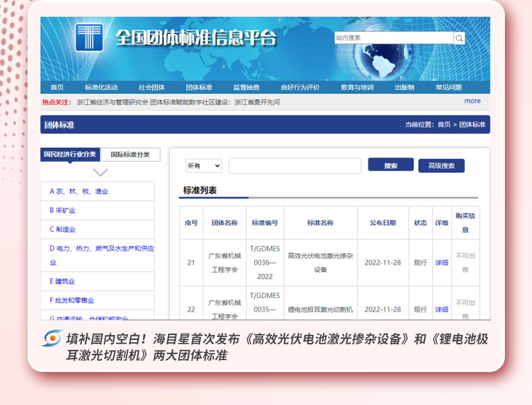Click the 标准编号 column header
Viewport: 532px width, 405px height.
pos(265,223)
